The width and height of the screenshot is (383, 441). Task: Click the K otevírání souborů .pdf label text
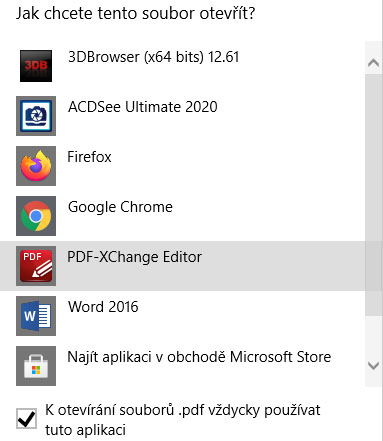coord(183,420)
